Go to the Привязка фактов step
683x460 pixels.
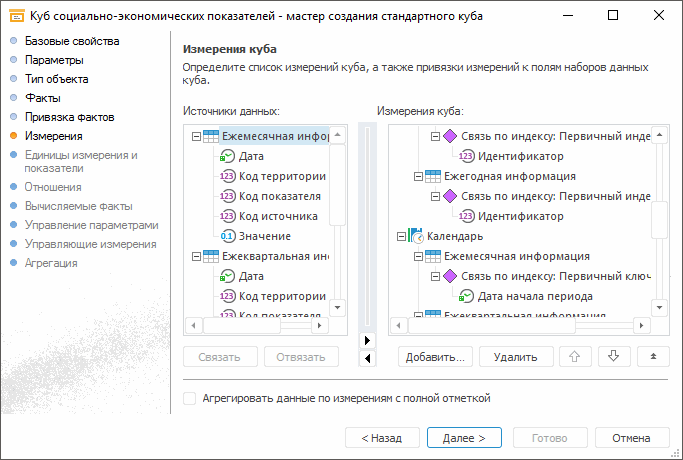70,117
